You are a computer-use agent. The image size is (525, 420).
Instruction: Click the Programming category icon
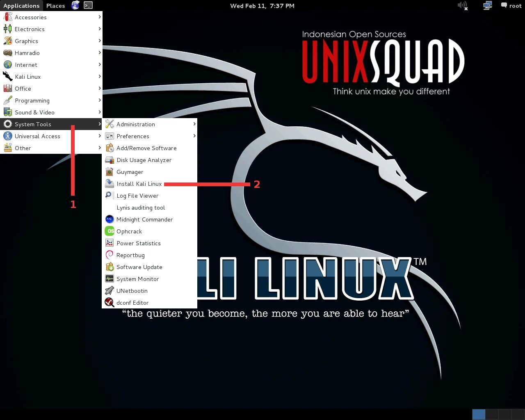tap(8, 100)
